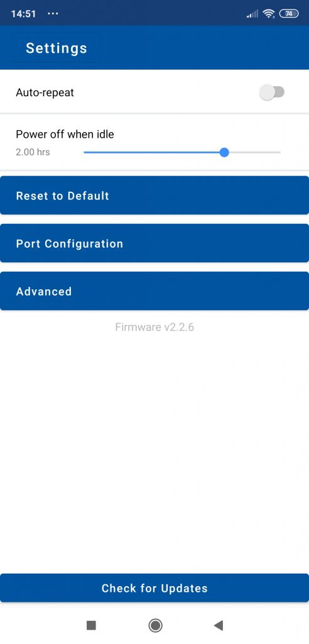Click the unfilled right end of idle slider track
Screen dimensions: 309x644
[254, 152]
